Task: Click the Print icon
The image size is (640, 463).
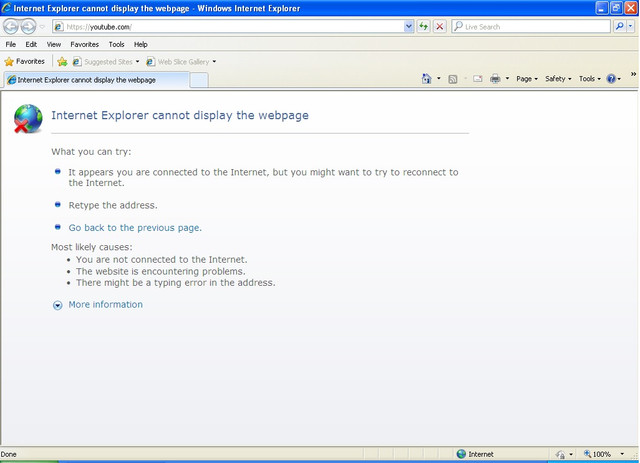Action: coord(495,79)
